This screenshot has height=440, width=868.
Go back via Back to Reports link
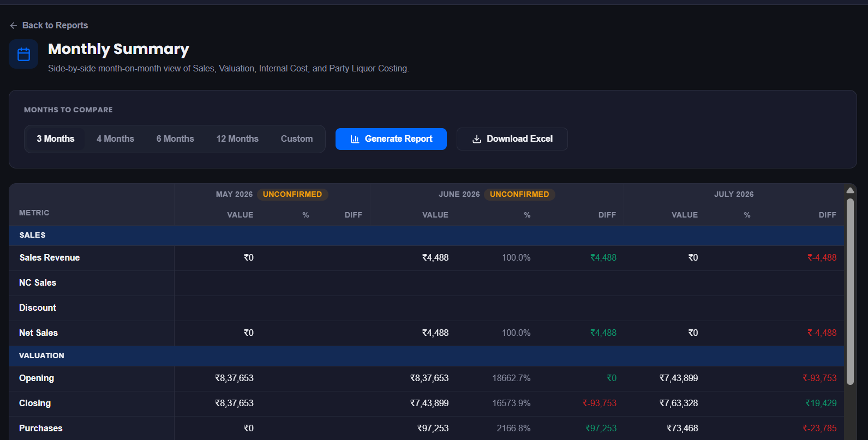(49, 26)
